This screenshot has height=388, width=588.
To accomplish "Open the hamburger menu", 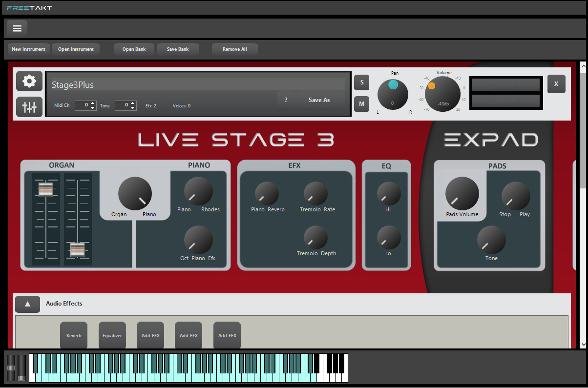I will (x=17, y=28).
